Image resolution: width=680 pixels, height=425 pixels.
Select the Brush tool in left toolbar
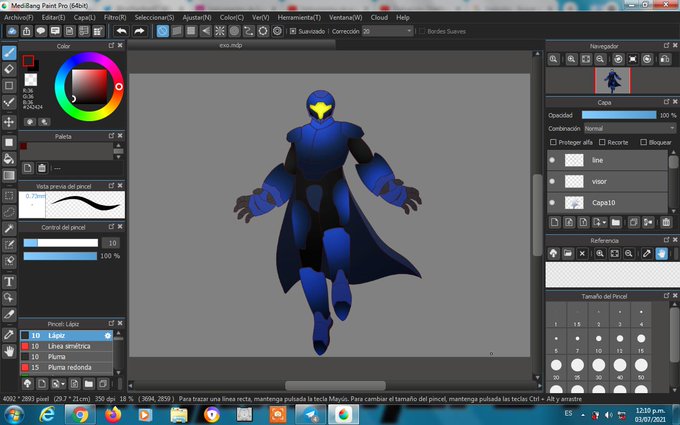(9, 53)
